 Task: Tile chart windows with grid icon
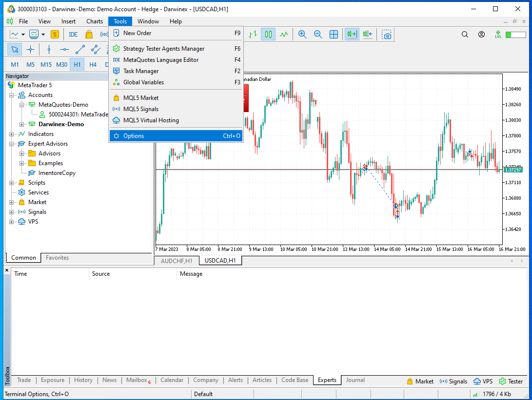[x=334, y=34]
